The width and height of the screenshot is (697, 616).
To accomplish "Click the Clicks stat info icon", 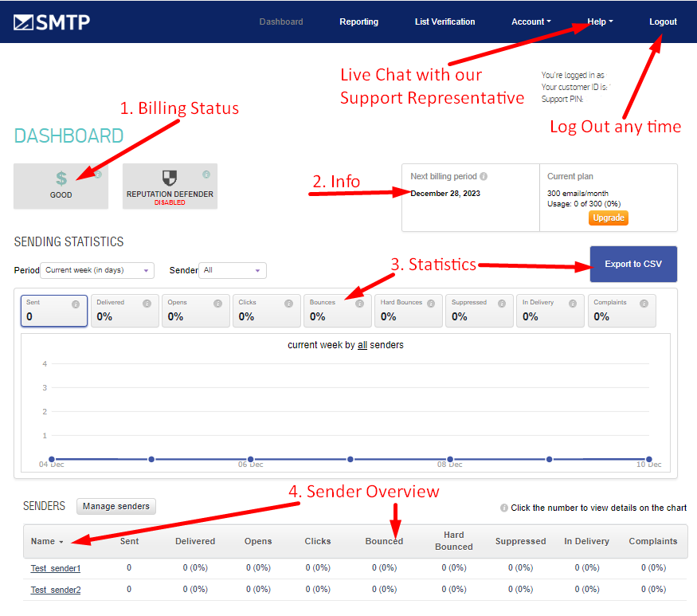I will point(289,304).
